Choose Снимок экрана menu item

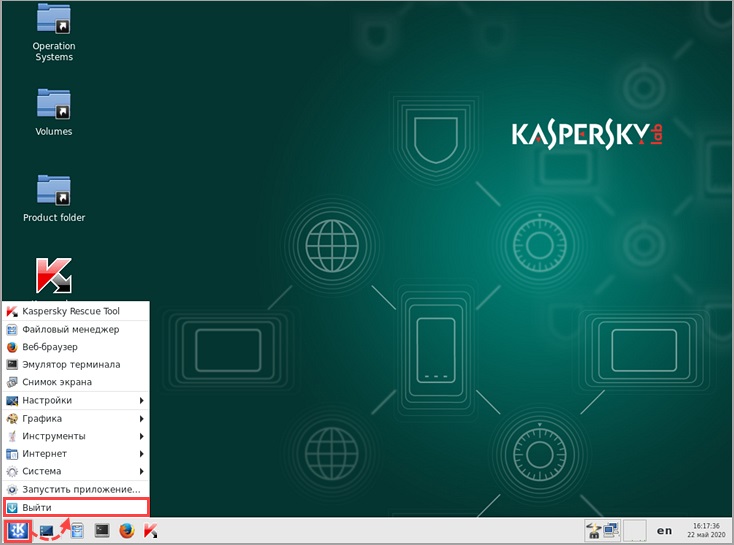click(x=76, y=382)
